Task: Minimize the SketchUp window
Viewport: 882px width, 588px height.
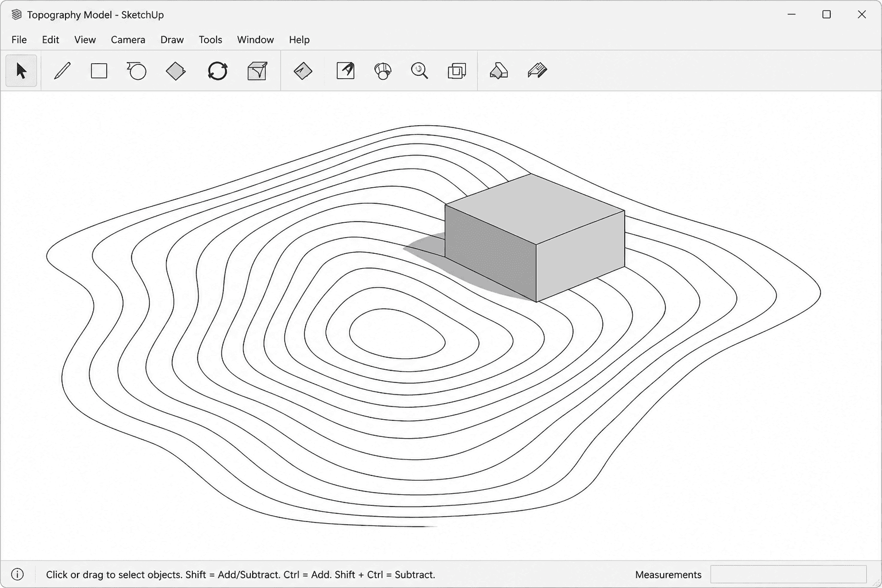Action: [x=792, y=14]
